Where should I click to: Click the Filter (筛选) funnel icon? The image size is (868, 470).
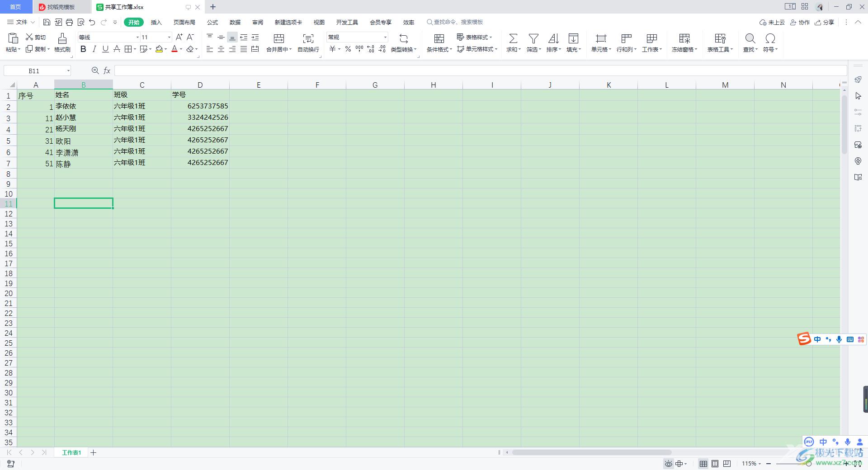pyautogui.click(x=533, y=38)
